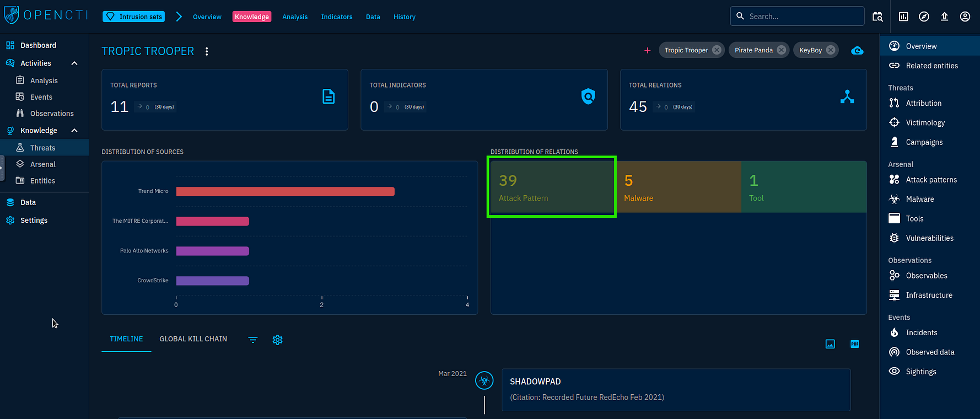Click the Victimology crosshair icon
The height and width of the screenshot is (419, 980).
(894, 122)
